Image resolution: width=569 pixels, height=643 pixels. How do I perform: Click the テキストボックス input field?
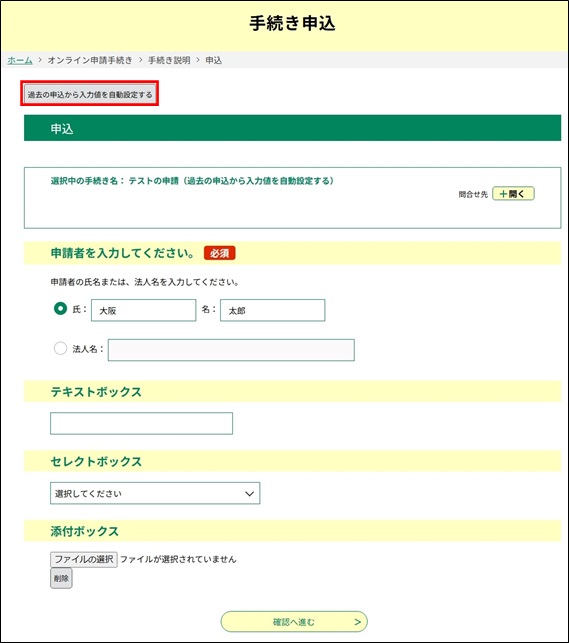pos(141,423)
